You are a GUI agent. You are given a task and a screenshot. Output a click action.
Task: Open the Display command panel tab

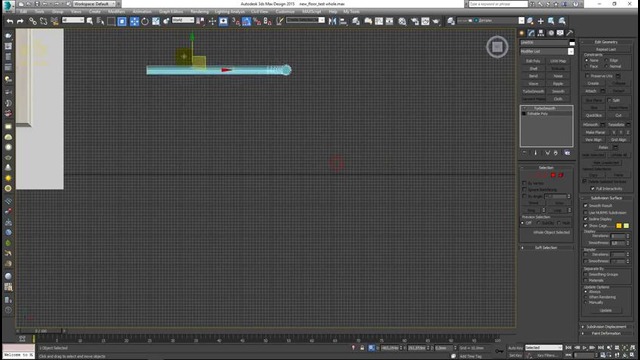point(560,33)
